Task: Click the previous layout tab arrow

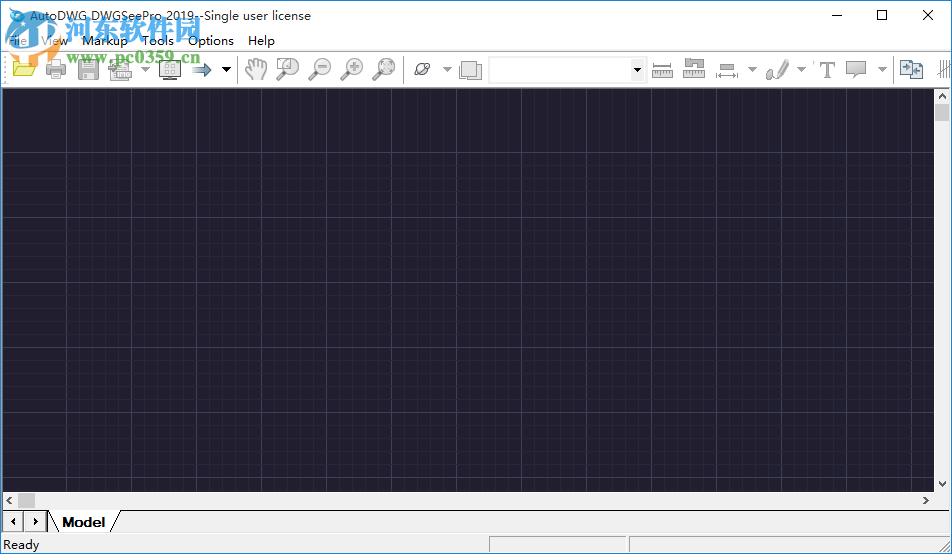Action: (13, 521)
